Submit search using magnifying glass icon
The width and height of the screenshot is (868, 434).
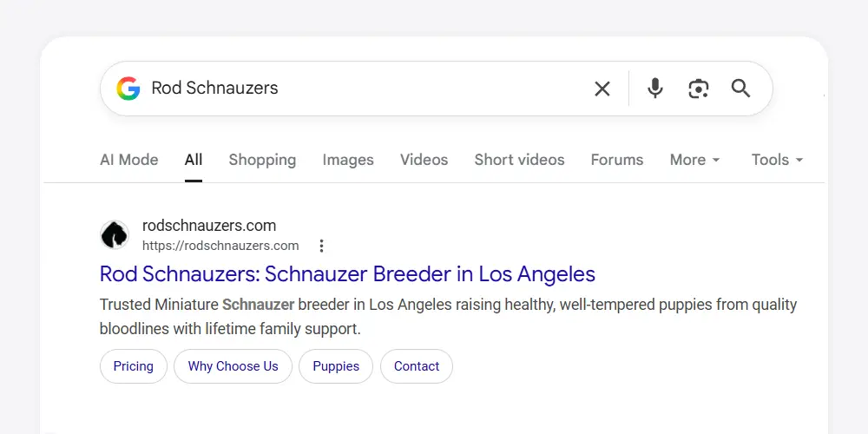coord(740,89)
